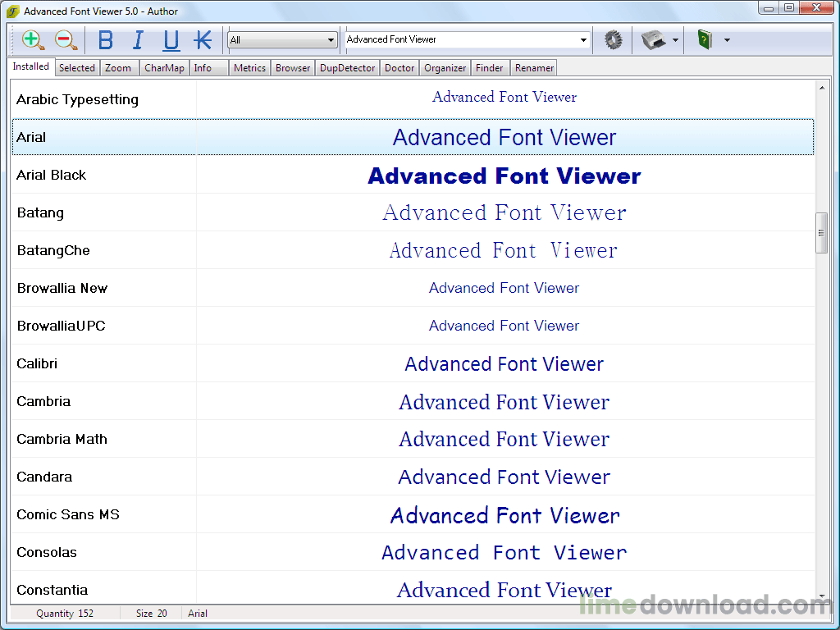Go to the Browser tab
Image resolution: width=840 pixels, height=630 pixels.
click(293, 68)
